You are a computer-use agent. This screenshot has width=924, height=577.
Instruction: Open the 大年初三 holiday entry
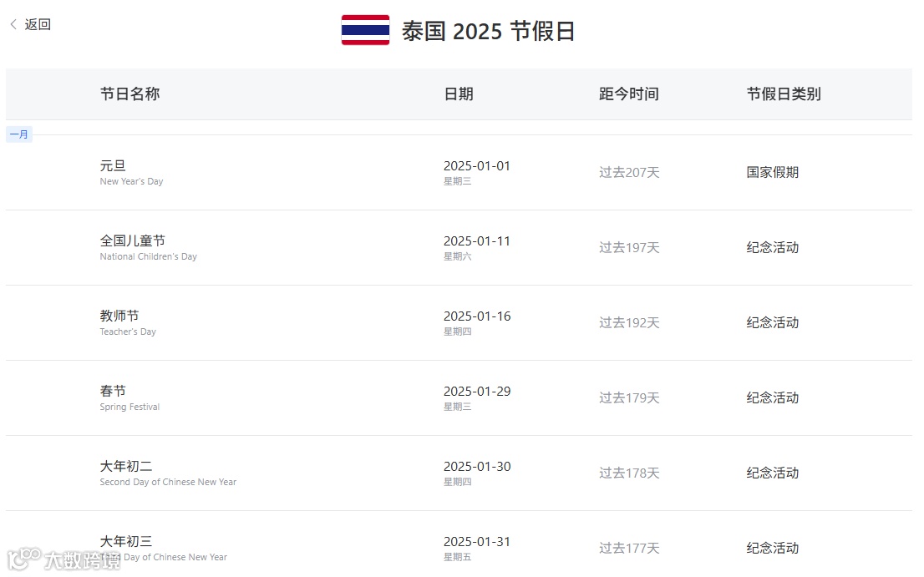[126, 542]
